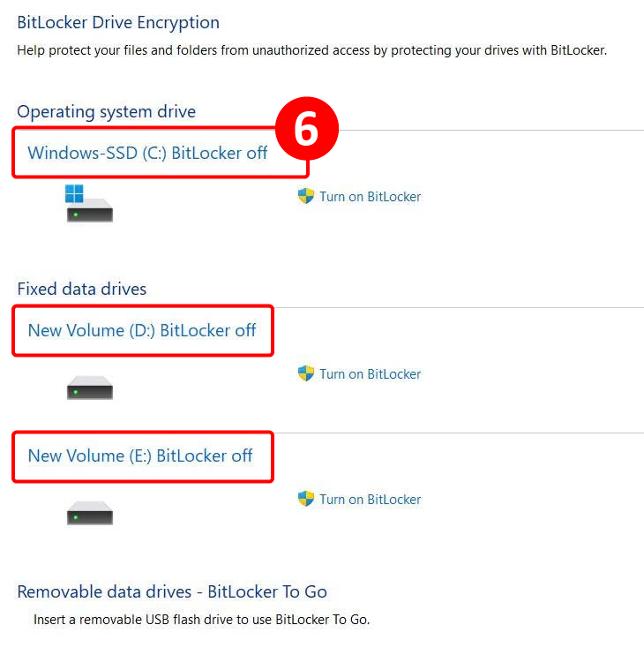Click the BitLocker Drive Encryption page title
644x655 pixels.
118,23
